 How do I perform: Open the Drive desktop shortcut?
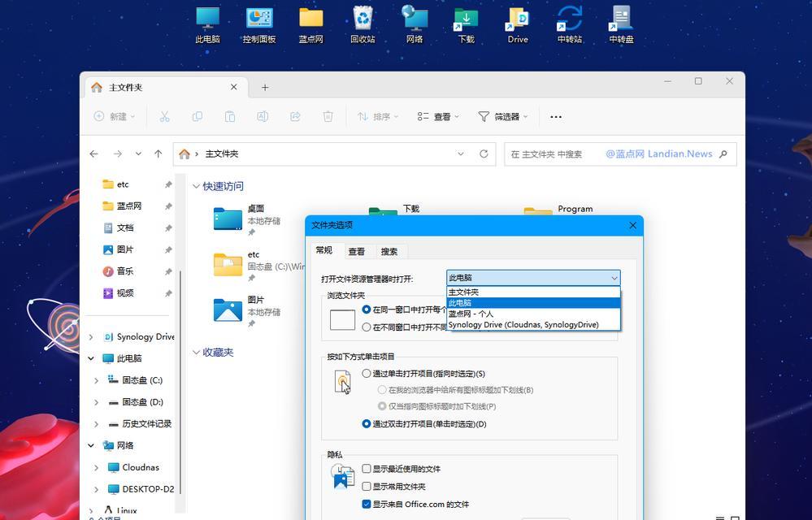tap(518, 25)
